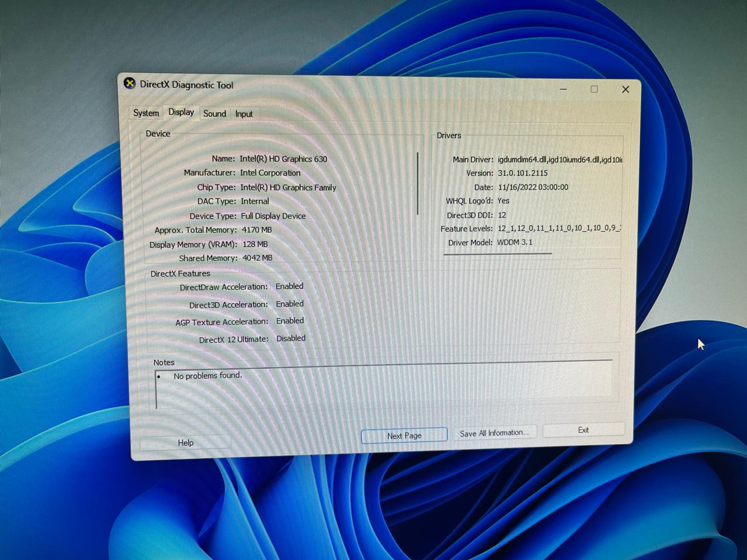This screenshot has width=747, height=560.
Task: Click the driver version '31.0.101.2115'
Action: [x=522, y=173]
